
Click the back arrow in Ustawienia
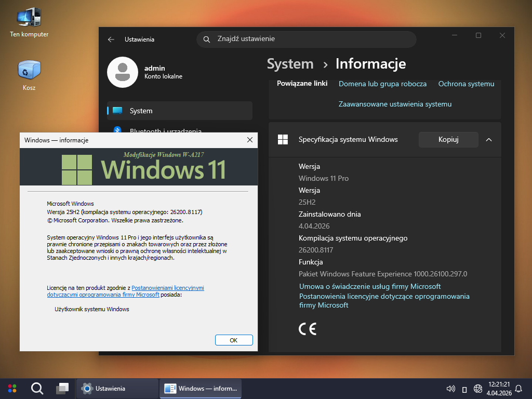point(111,39)
